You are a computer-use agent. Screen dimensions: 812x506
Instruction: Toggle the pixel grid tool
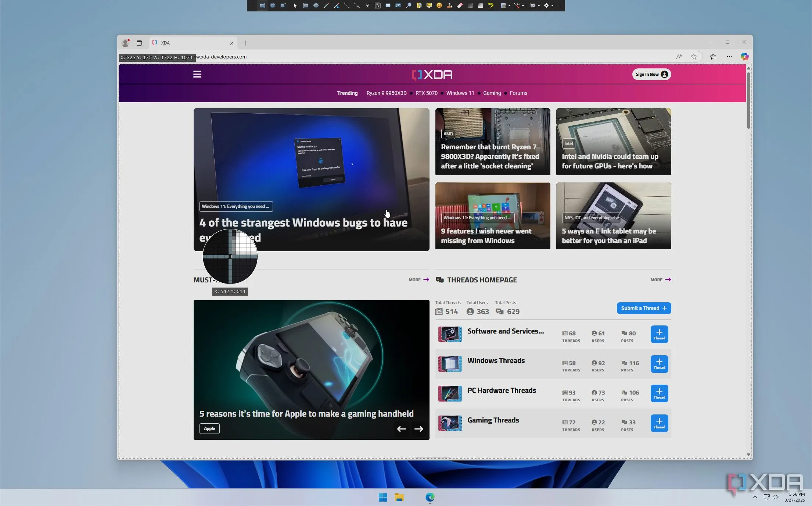click(480, 6)
